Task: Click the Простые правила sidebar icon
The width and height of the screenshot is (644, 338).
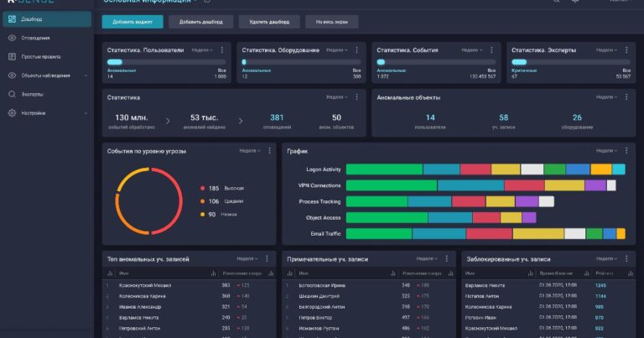Action: pos(12,57)
